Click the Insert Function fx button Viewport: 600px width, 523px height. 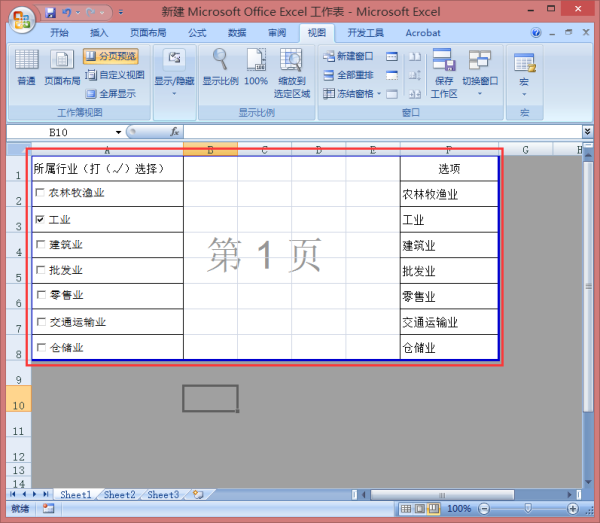point(175,132)
